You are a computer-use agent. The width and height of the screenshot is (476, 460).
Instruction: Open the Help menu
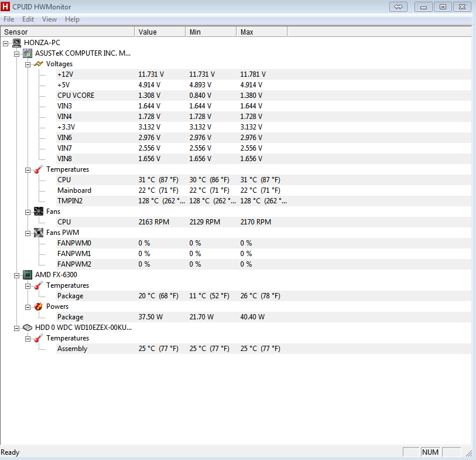[x=72, y=19]
